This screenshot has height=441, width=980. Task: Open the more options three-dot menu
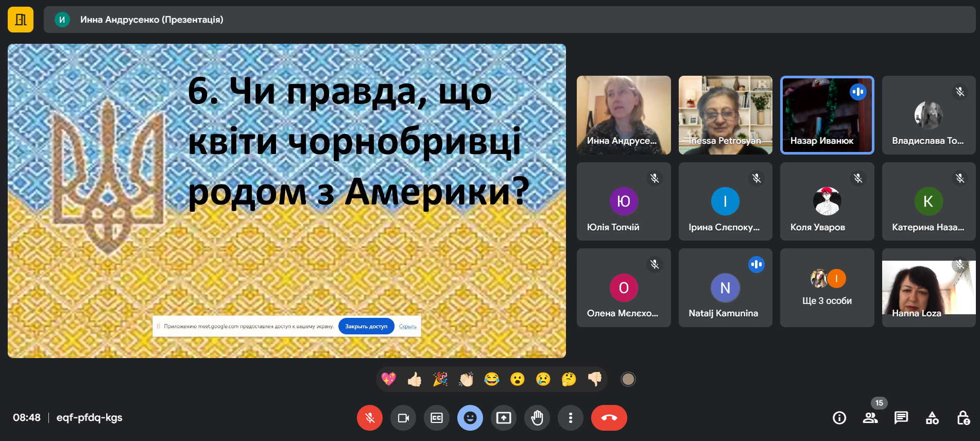pyautogui.click(x=570, y=418)
